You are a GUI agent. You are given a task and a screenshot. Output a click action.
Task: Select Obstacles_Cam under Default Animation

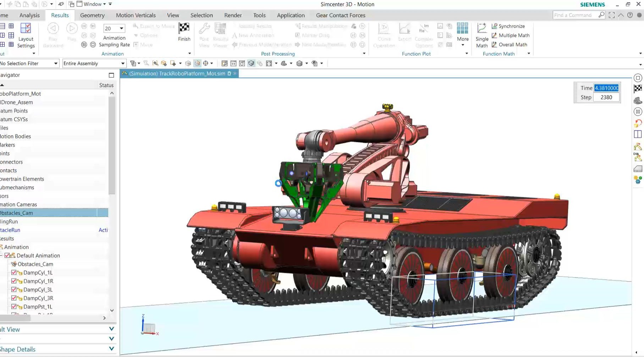click(35, 264)
